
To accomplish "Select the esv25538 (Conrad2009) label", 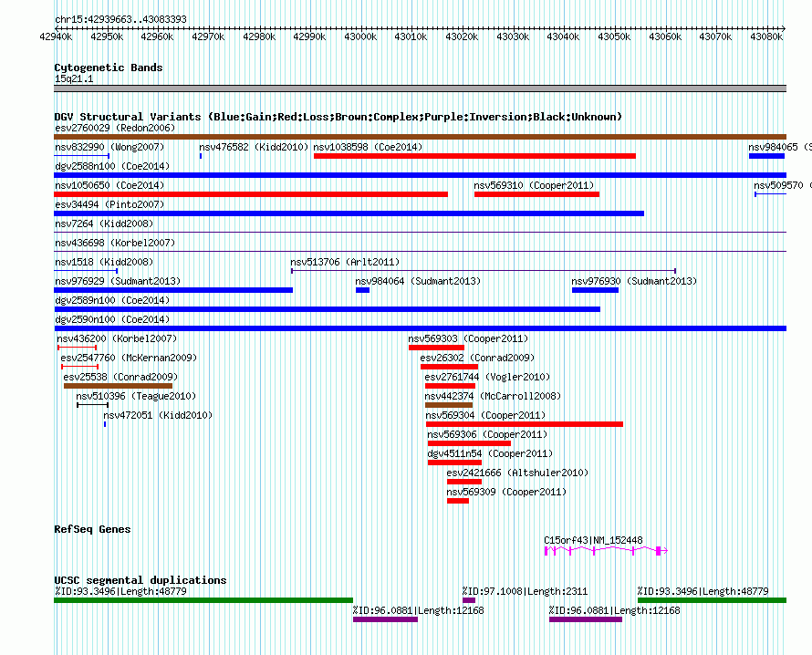I will click(x=120, y=377).
